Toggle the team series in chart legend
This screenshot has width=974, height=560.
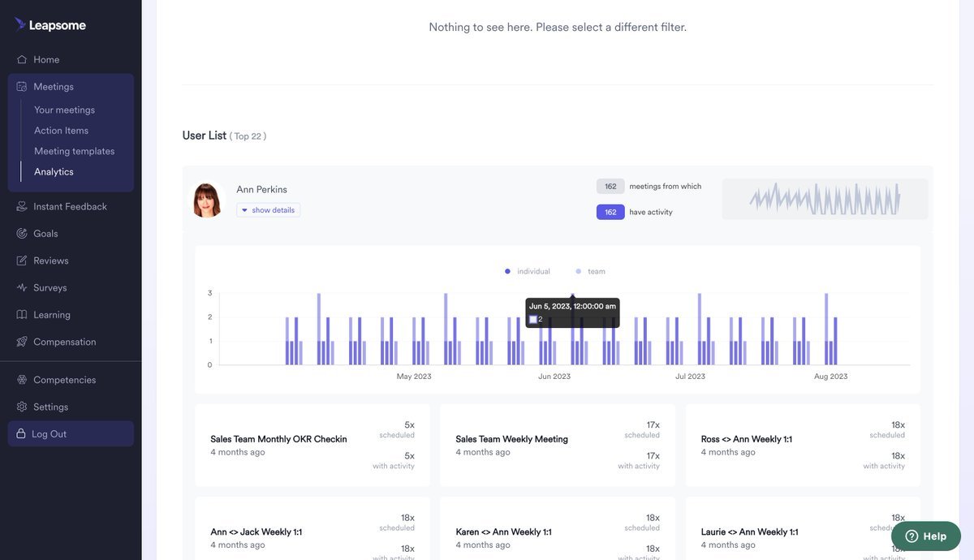pyautogui.click(x=591, y=271)
